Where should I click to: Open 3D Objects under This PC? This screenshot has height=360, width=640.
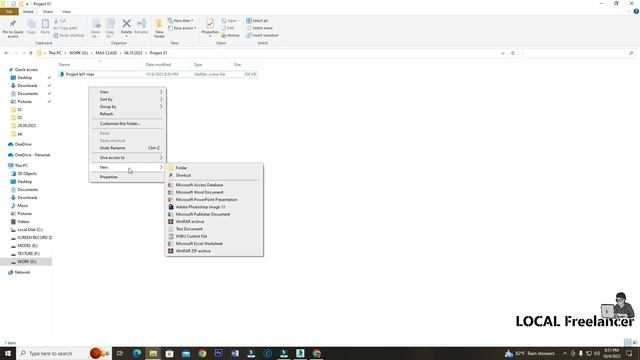coord(27,173)
